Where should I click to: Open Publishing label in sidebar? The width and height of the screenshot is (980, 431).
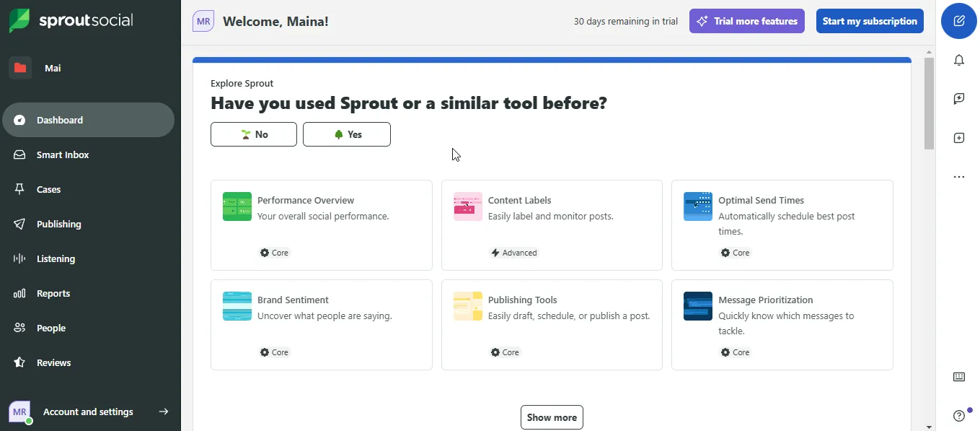[59, 224]
